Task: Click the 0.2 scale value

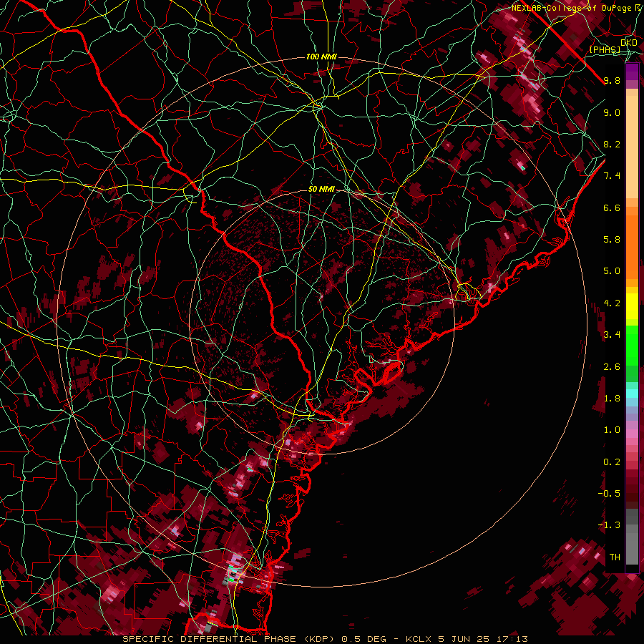Action: coord(612,462)
